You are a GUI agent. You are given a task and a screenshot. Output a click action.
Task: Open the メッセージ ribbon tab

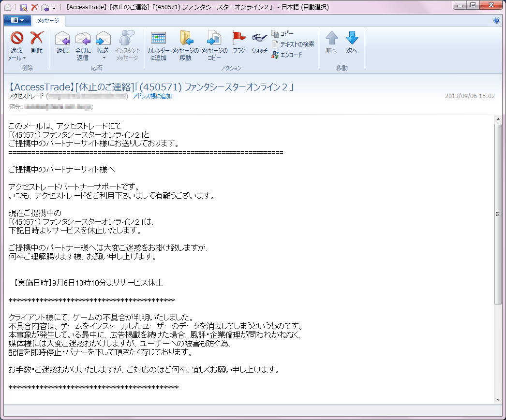tap(48, 21)
